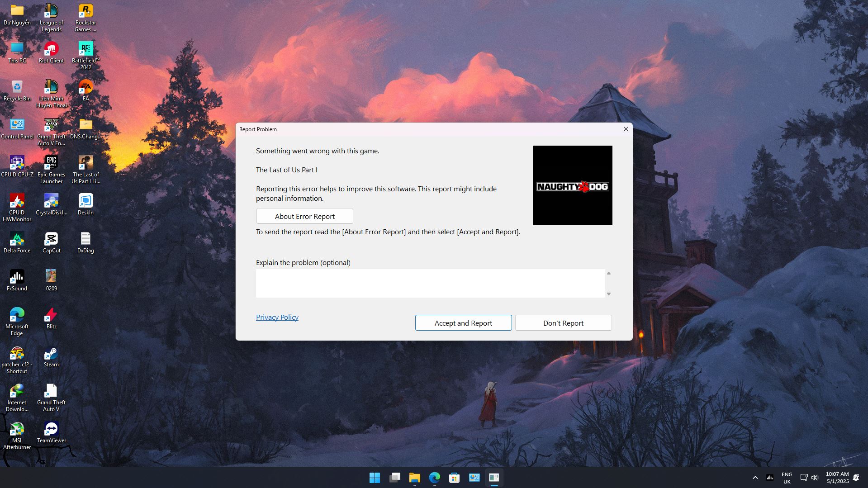Open the Recycle Bin
Screen dimensions: 868x488
(17, 88)
